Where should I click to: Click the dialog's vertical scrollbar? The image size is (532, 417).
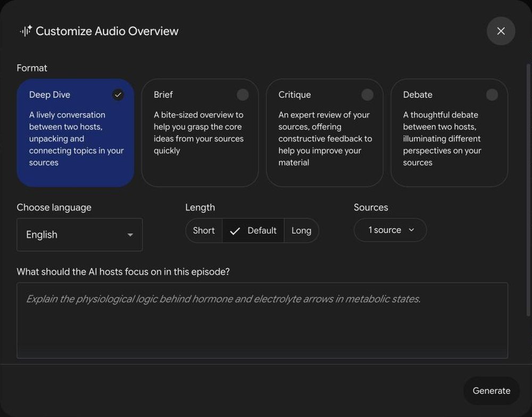528,190
